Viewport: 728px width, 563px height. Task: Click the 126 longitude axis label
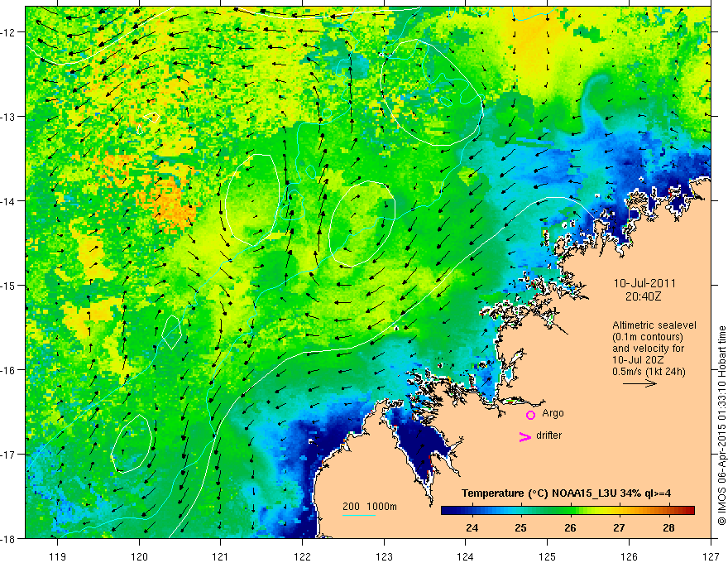[629, 556]
